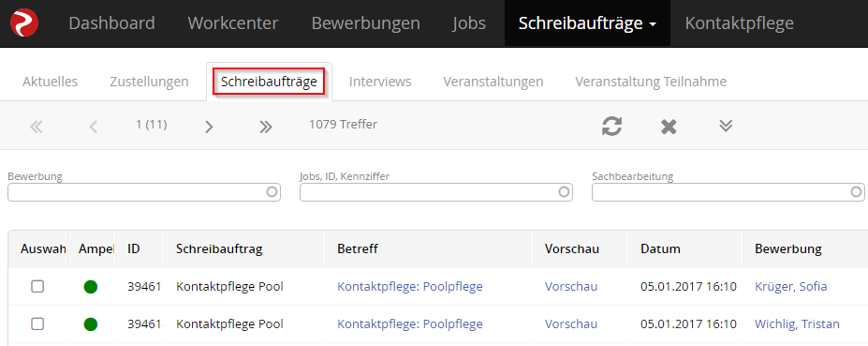868x346 pixels.
Task: Expand more options with double chevron
Action: click(726, 126)
